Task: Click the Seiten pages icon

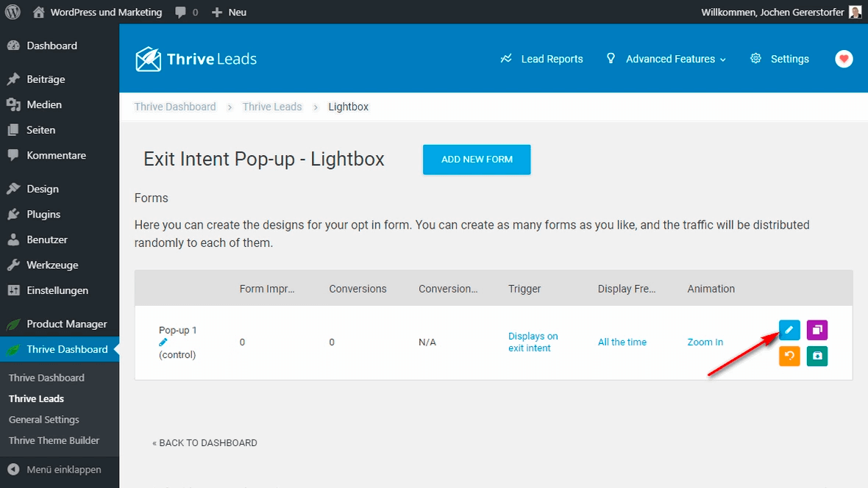Action: click(13, 130)
